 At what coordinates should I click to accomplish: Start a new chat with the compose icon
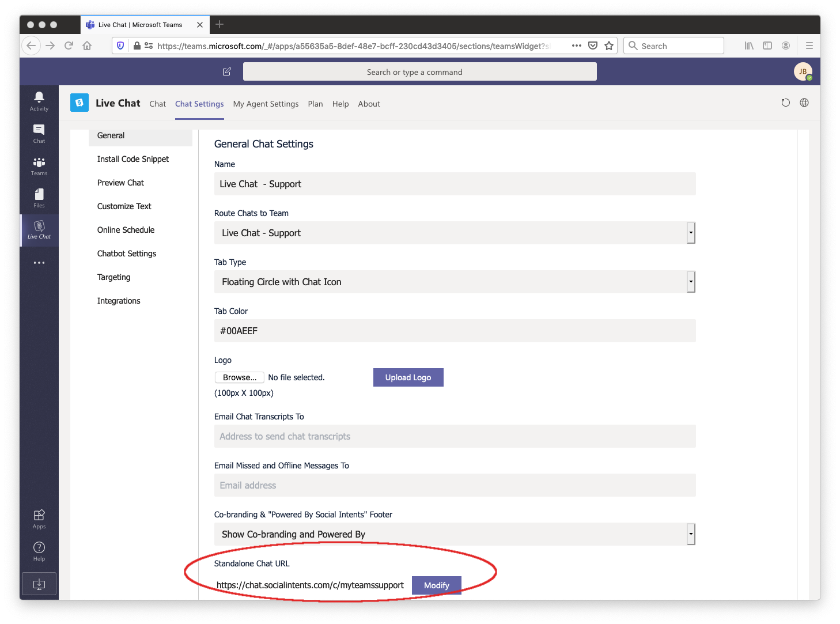[x=226, y=71]
